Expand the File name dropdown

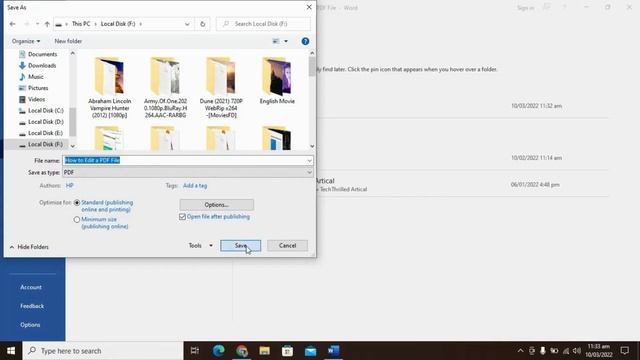pyautogui.click(x=309, y=160)
